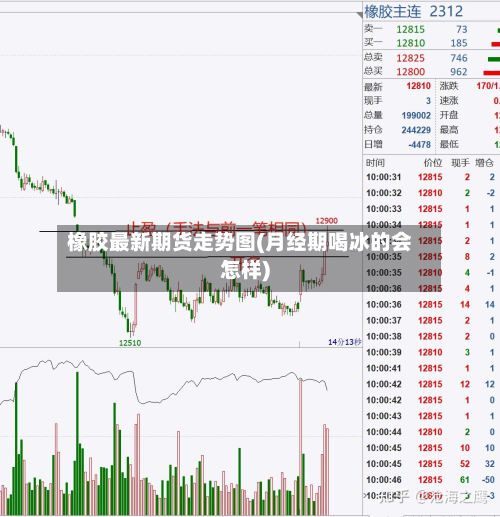Click the contract code 2312
The width and height of the screenshot is (500, 517).
point(446,12)
